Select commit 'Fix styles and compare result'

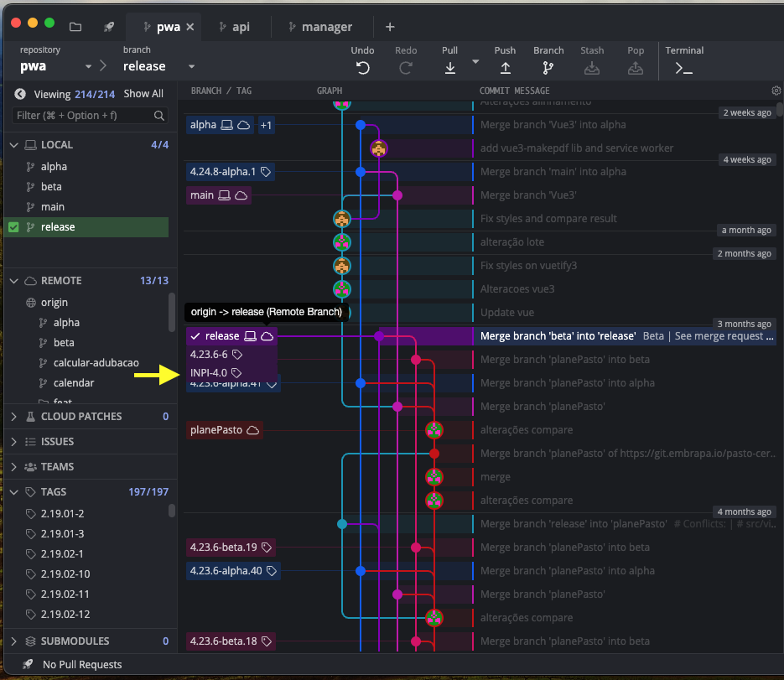548,219
